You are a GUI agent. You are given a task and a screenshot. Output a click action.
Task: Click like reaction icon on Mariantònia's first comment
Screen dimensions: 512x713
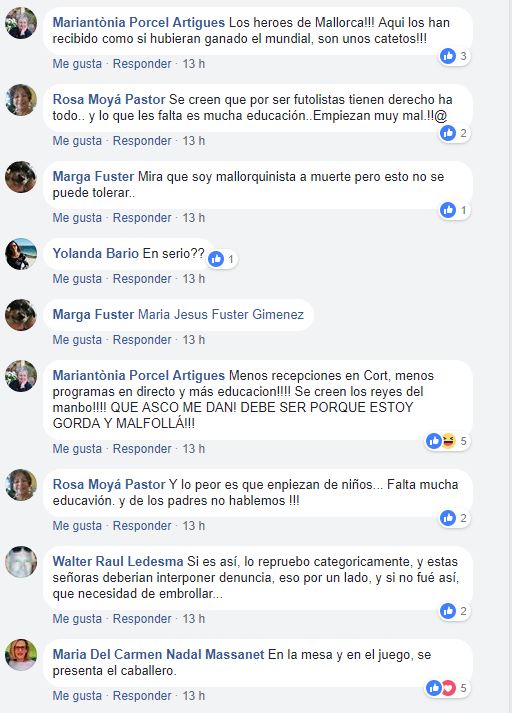[448, 56]
